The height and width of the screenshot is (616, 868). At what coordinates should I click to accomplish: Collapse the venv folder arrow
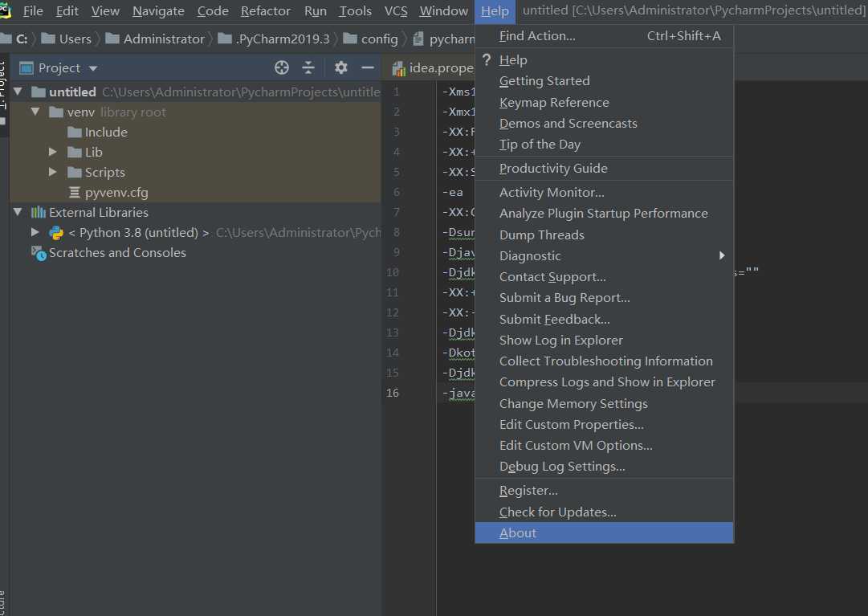(x=35, y=112)
